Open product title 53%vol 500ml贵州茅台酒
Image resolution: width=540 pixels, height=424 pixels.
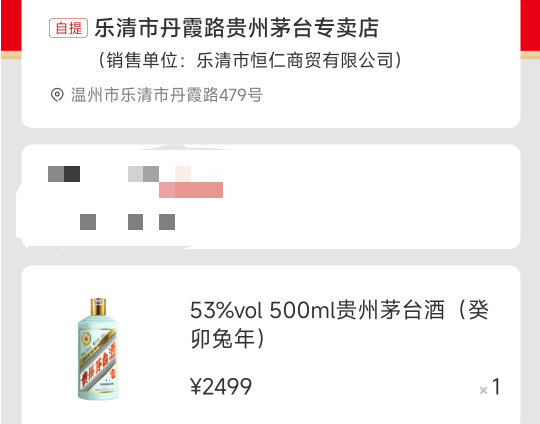317,310
